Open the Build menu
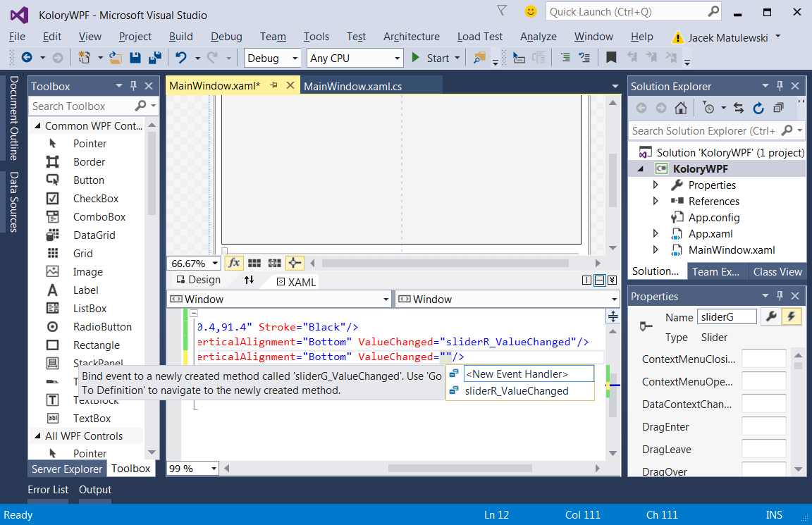The image size is (812, 525). point(180,36)
